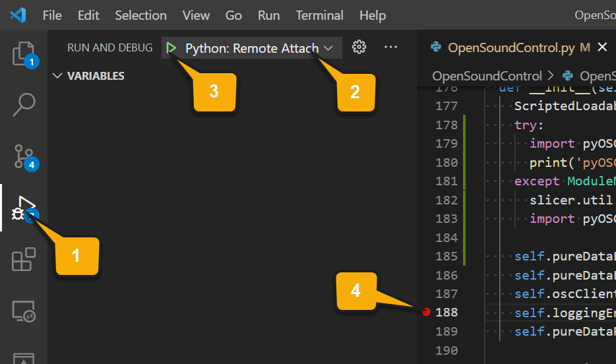Image resolution: width=616 pixels, height=364 pixels.
Task: Open the View menu
Action: point(196,15)
